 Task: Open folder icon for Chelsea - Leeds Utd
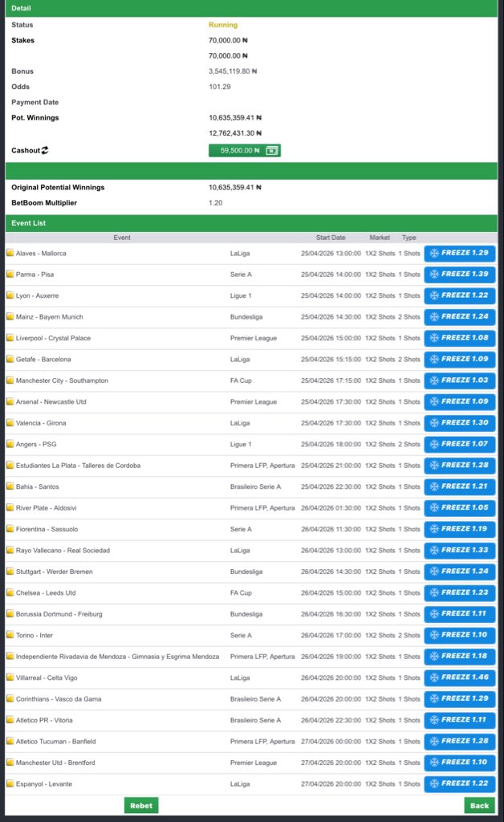click(10, 592)
